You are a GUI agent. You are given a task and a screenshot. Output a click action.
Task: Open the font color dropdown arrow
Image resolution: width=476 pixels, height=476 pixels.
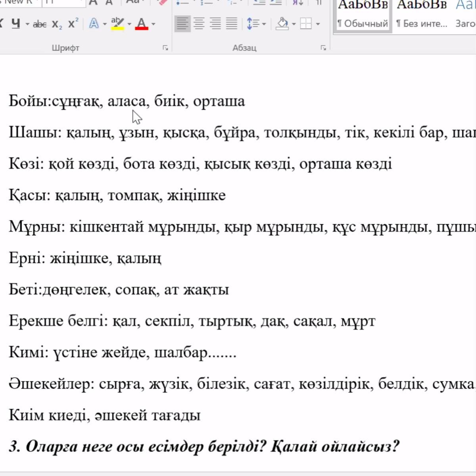154,24
